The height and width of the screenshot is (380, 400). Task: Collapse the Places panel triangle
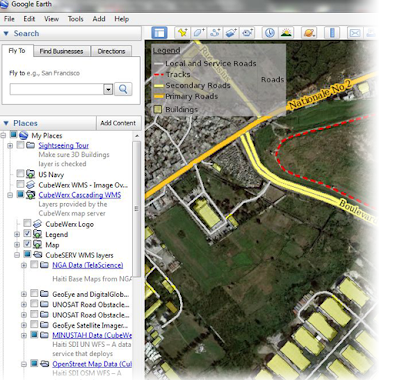[6, 123]
